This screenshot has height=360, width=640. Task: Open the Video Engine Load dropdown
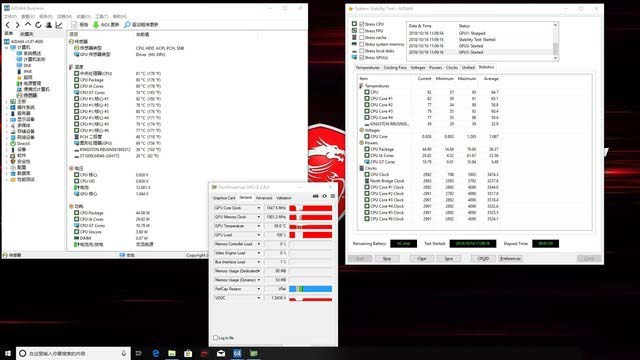click(x=258, y=253)
